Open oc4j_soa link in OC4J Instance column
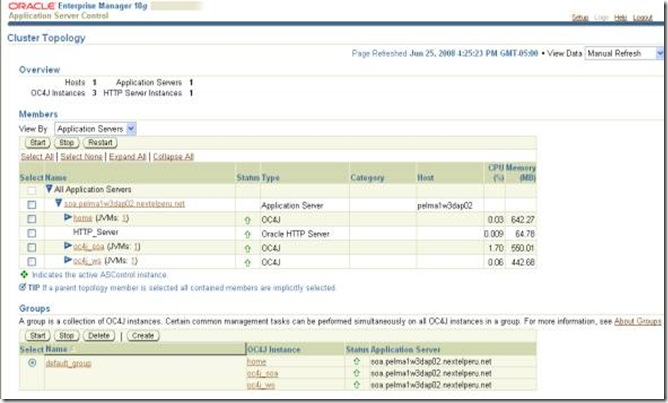 [x=262, y=374]
